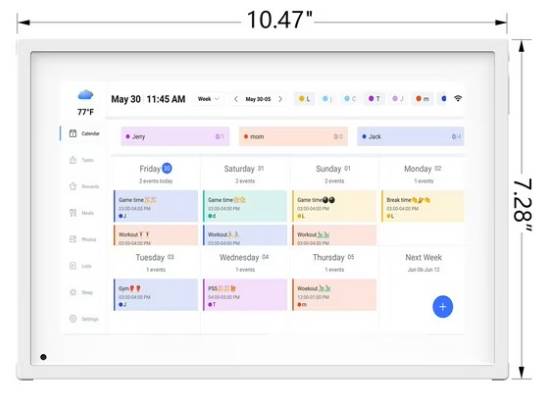Image resolution: width=544 pixels, height=408 pixels.
Task: Toggle the purple T member filter
Action: click(374, 99)
